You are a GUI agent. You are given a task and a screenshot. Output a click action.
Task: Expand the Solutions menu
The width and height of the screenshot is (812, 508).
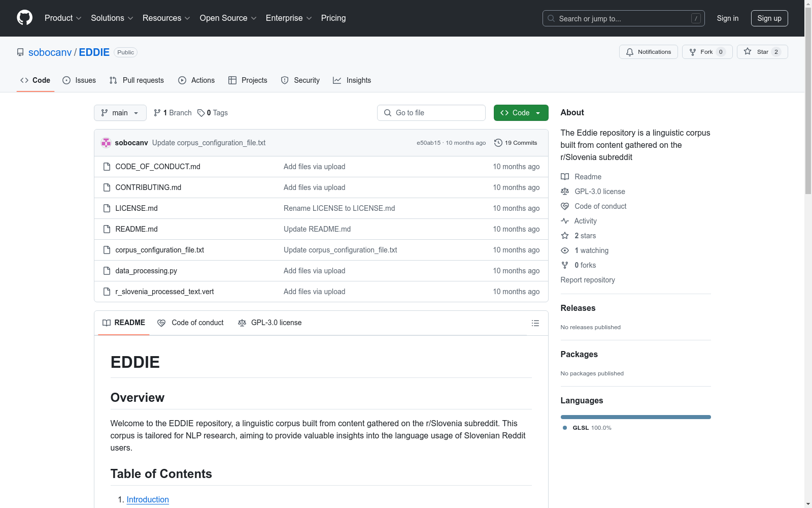point(112,18)
